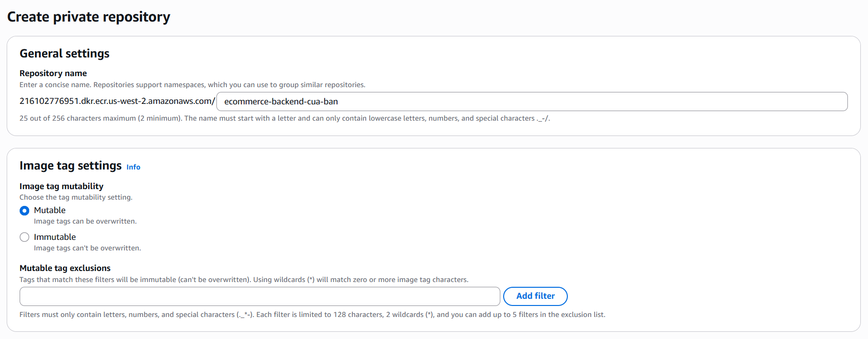Click the General settings section heading
This screenshot has height=339, width=868.
click(x=64, y=54)
